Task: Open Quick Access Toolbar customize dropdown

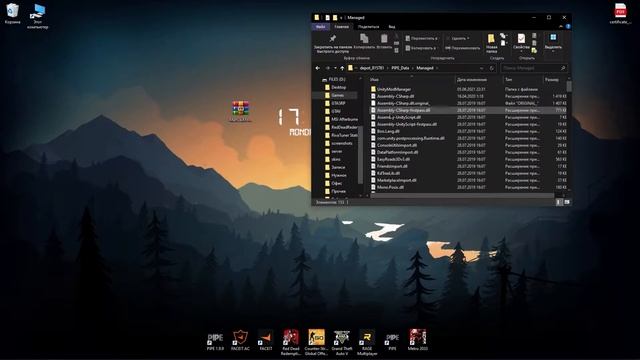Action: tap(341, 18)
